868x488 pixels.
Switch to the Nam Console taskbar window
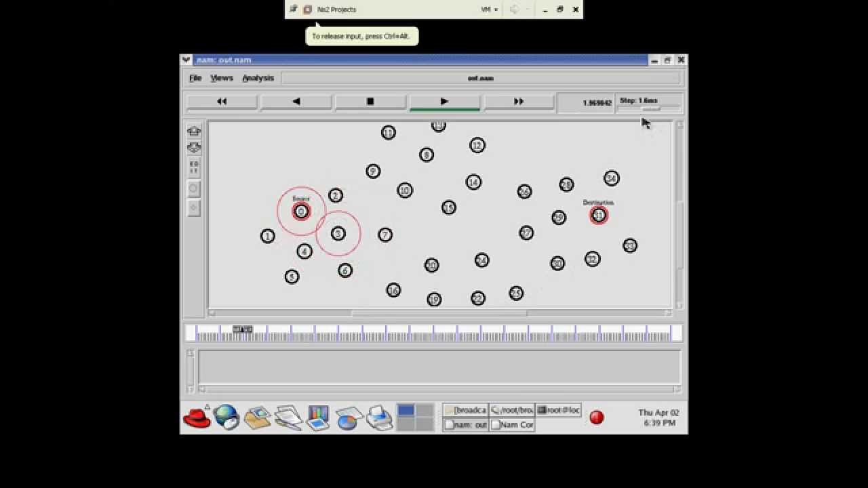513,425
